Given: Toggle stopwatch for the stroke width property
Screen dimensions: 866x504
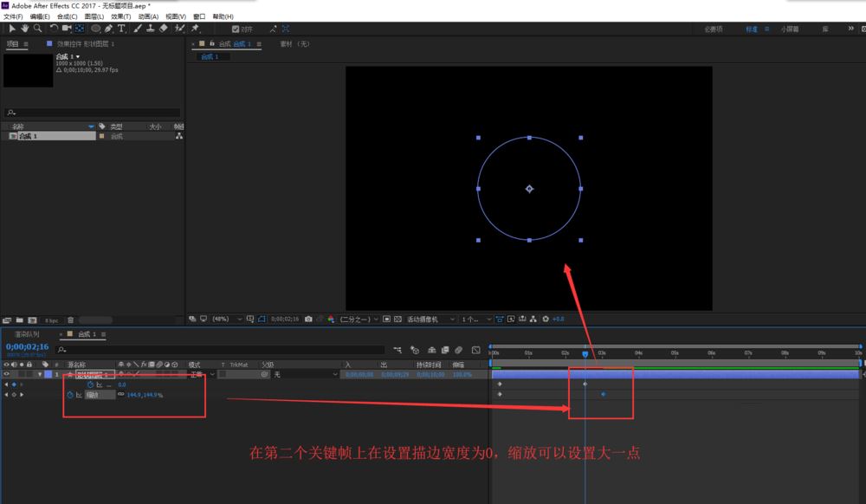Looking at the screenshot, I should pos(90,384).
